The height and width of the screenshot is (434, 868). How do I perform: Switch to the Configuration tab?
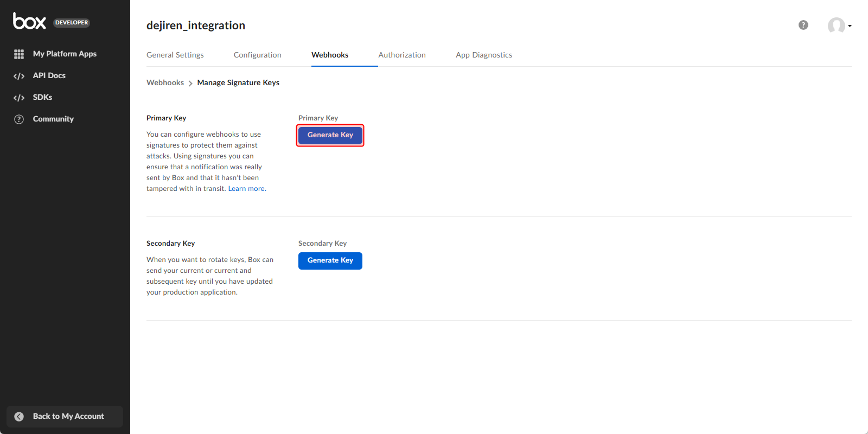point(257,55)
